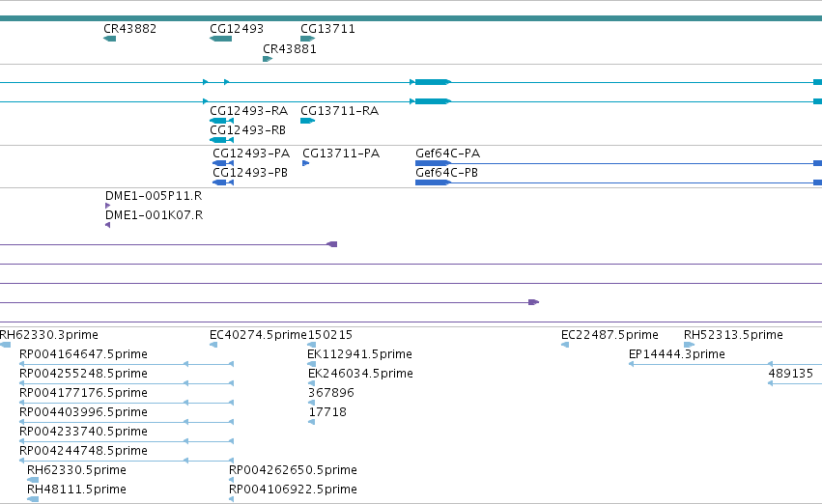This screenshot has height=504, width=822.
Task: Click the teal chromosome bar at top
Action: coord(411,18)
